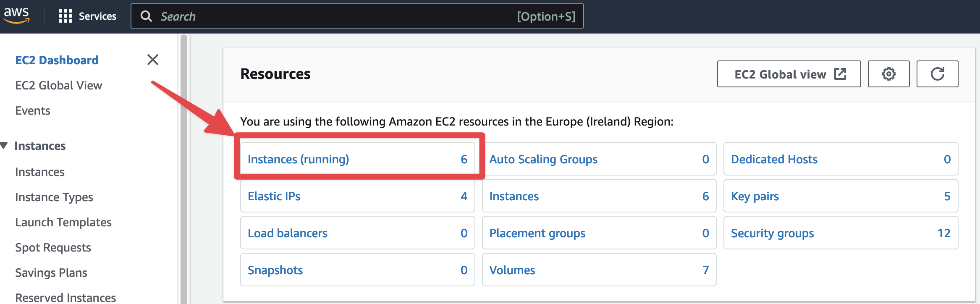This screenshot has height=304, width=980.
Task: Open EC2 Dashboard in sidebar
Action: 57,60
